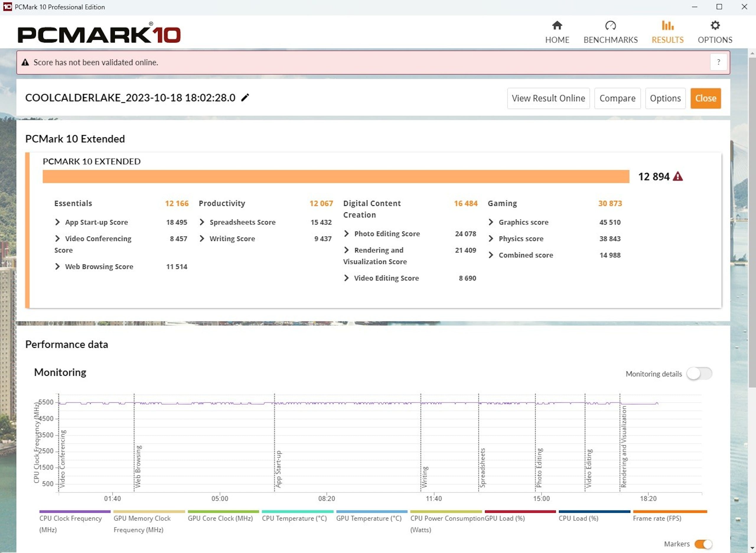Open the Benchmarks gauge icon
This screenshot has height=553, width=756.
tap(610, 25)
